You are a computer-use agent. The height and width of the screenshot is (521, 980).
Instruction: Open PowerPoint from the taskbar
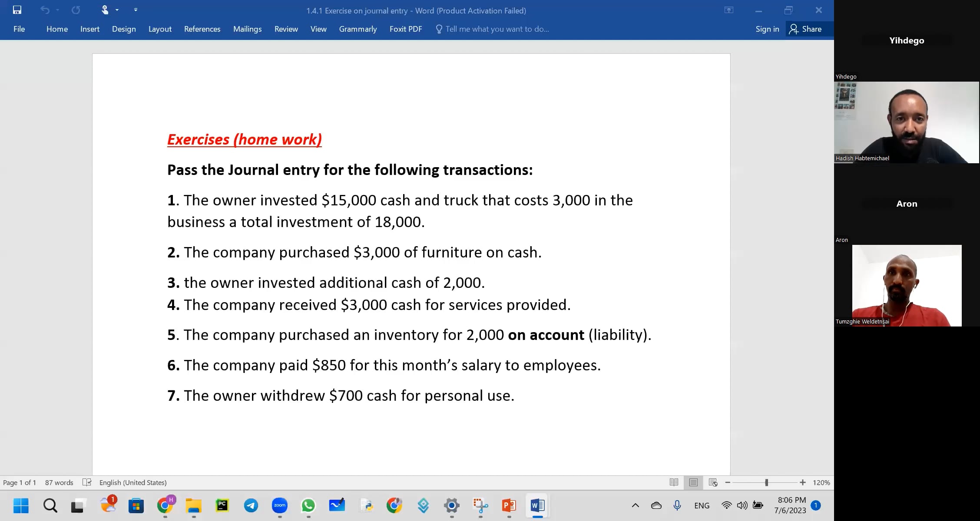(x=509, y=505)
